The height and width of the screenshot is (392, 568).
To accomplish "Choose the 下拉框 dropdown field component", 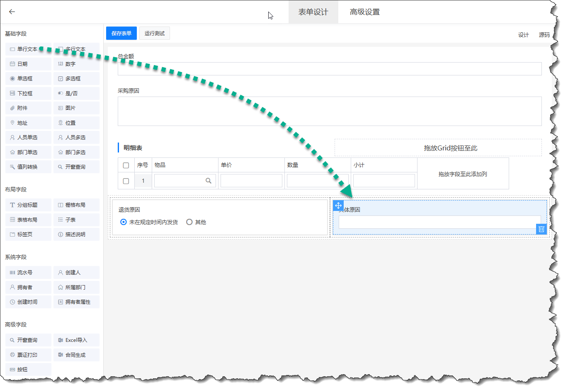I will click(28, 94).
